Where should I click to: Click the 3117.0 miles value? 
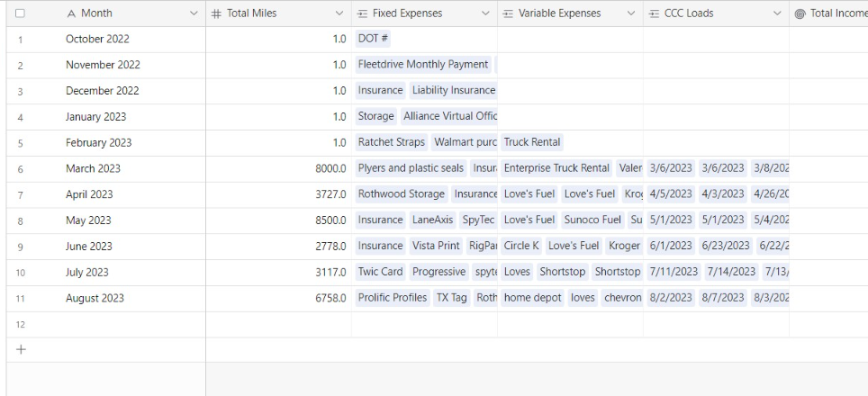coord(330,272)
